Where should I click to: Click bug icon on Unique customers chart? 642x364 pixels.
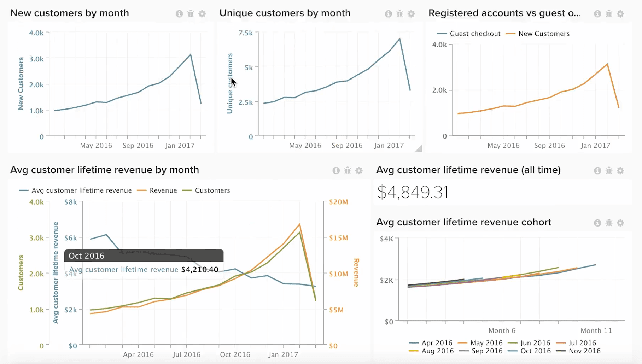(x=400, y=14)
